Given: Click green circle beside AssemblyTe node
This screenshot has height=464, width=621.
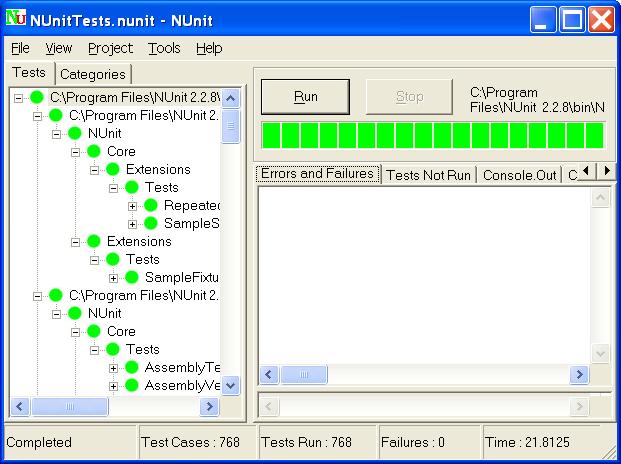Looking at the screenshot, I should click(x=132, y=367).
